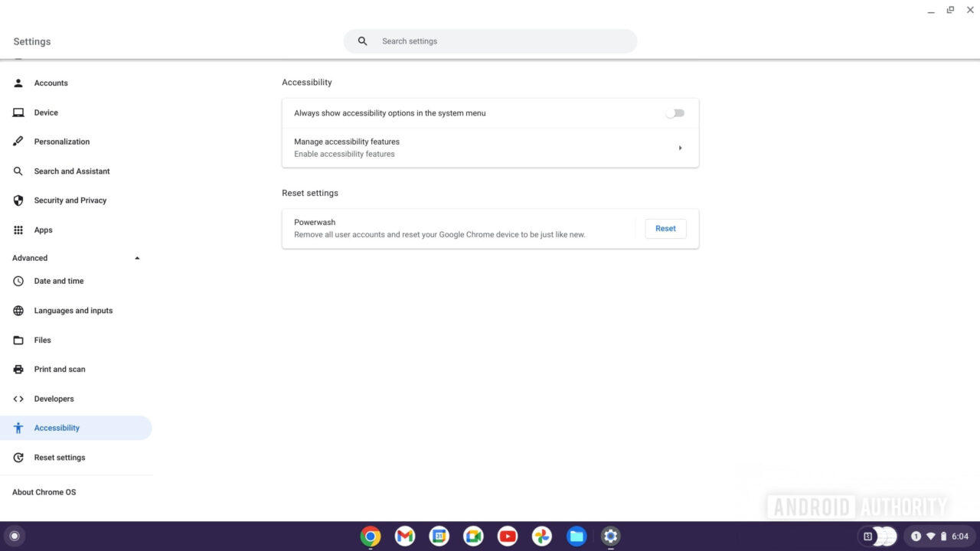Select Accessibility in the sidebar menu
This screenshot has height=551, width=980.
[76, 428]
